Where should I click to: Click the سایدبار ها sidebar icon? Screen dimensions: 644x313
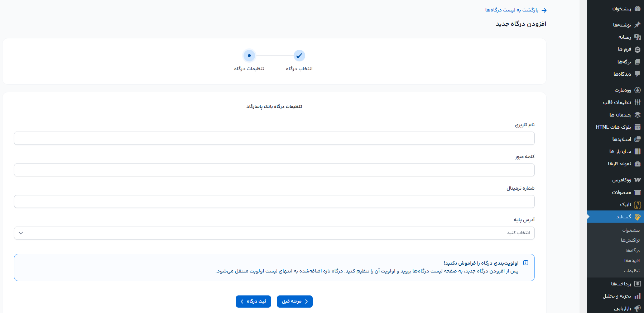[x=638, y=151]
